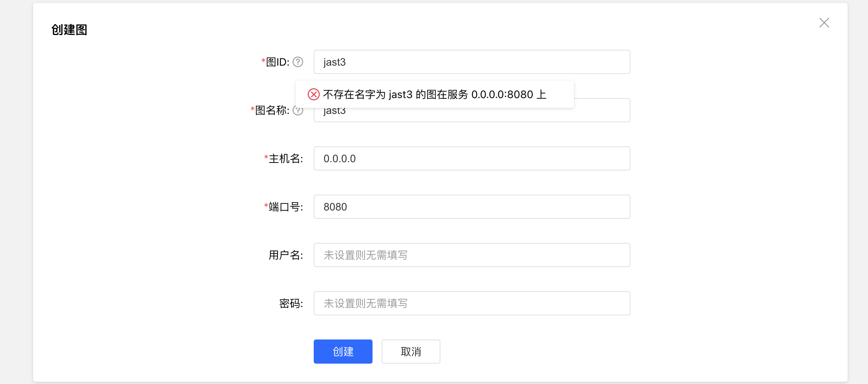Click the 取消 button
The height and width of the screenshot is (384, 868).
(x=411, y=352)
